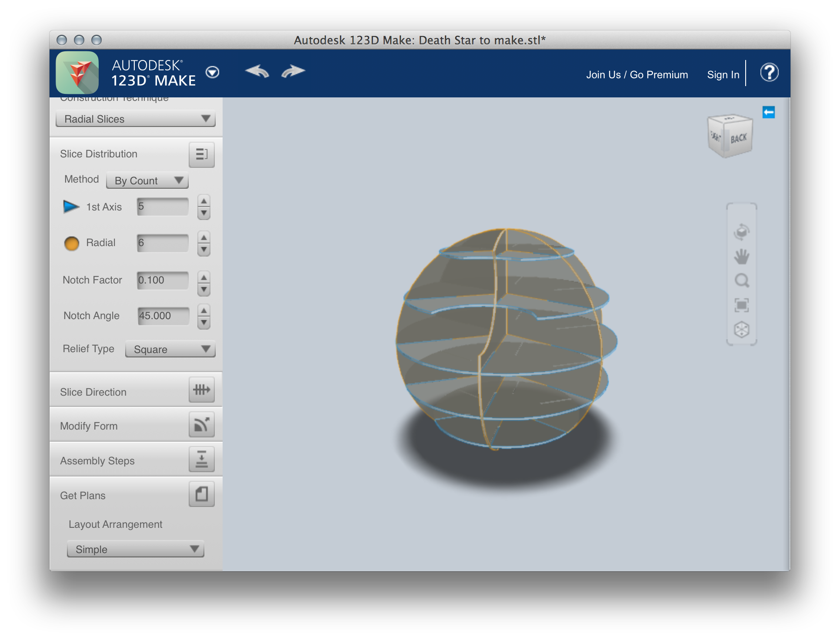This screenshot has height=640, width=840.
Task: Select the pan hand tool
Action: point(741,257)
